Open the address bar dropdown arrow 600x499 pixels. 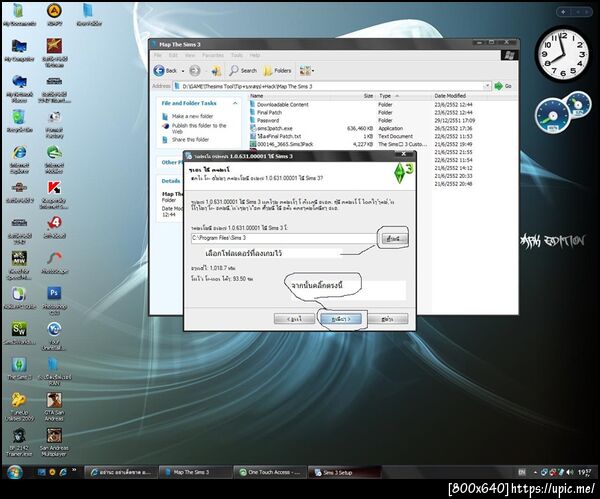click(487, 86)
